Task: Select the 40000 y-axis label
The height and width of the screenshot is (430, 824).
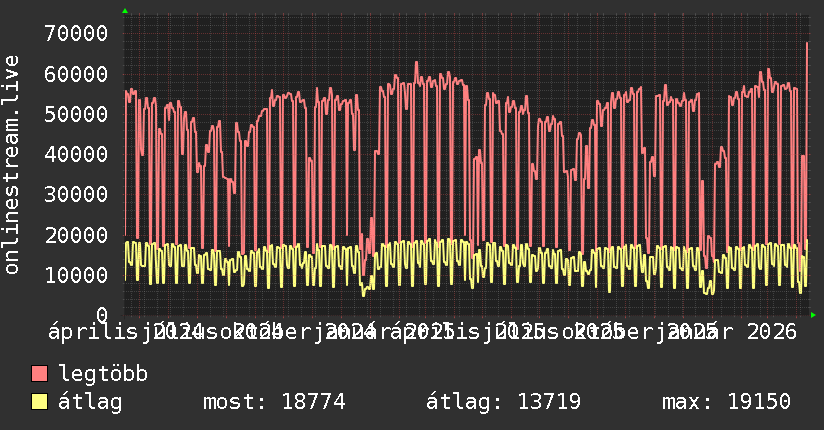Action: (x=76, y=155)
